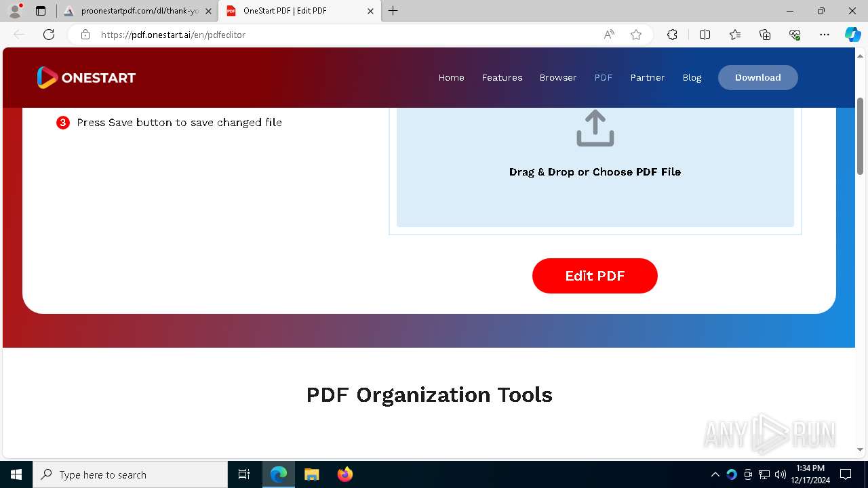The height and width of the screenshot is (488, 868).
Task: Open PDF in site navigation
Action: click(604, 77)
